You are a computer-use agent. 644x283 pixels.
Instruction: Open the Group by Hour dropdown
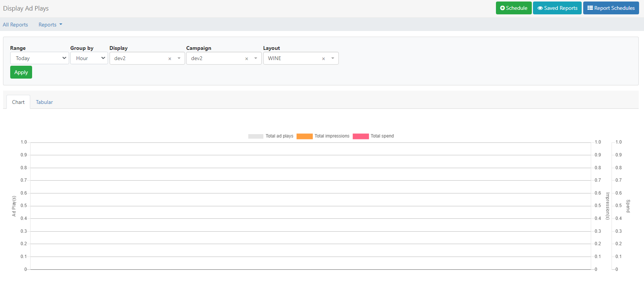click(x=89, y=58)
